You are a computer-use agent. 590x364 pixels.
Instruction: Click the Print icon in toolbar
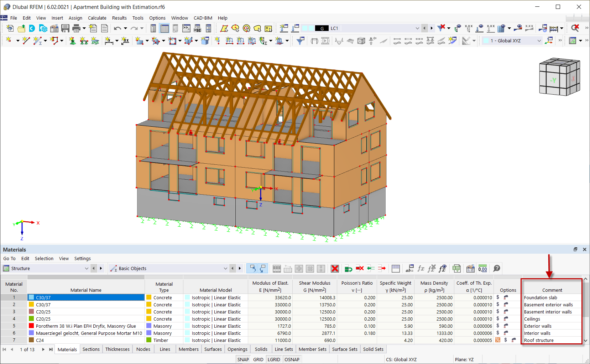click(76, 28)
